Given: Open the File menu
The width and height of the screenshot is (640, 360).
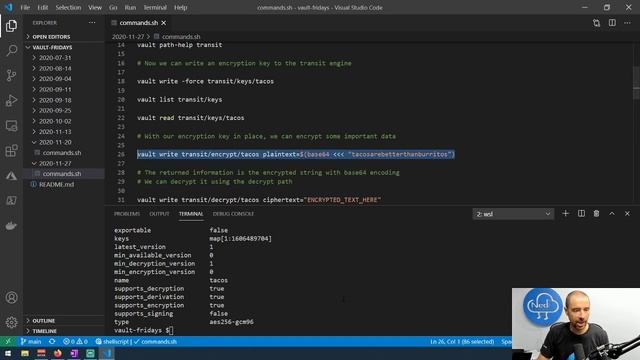Looking at the screenshot, I should (x=25, y=7).
